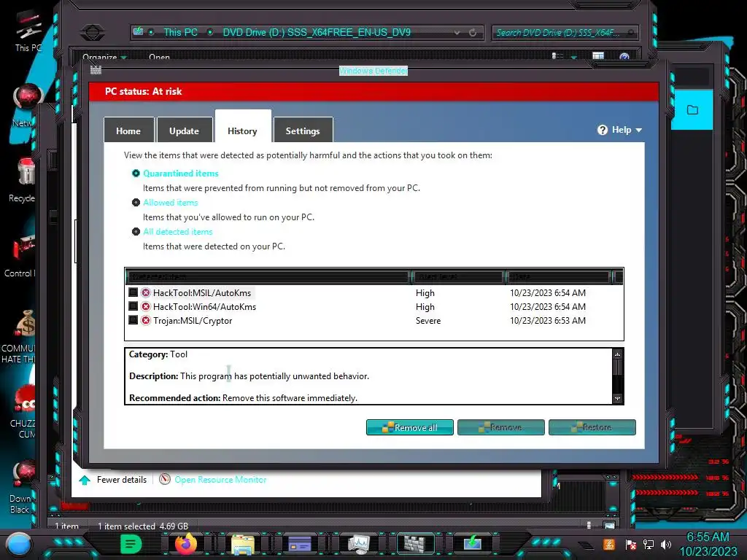
Task: Click Open in the Explorer toolbar
Action: pos(159,57)
